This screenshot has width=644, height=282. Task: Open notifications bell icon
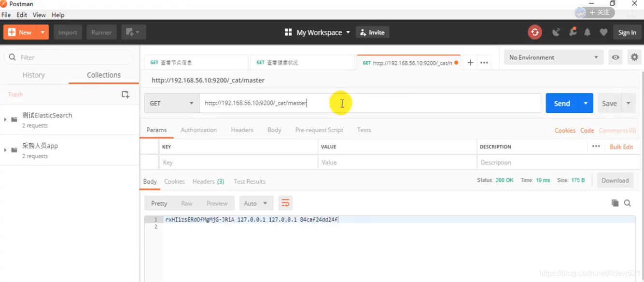(x=588, y=32)
